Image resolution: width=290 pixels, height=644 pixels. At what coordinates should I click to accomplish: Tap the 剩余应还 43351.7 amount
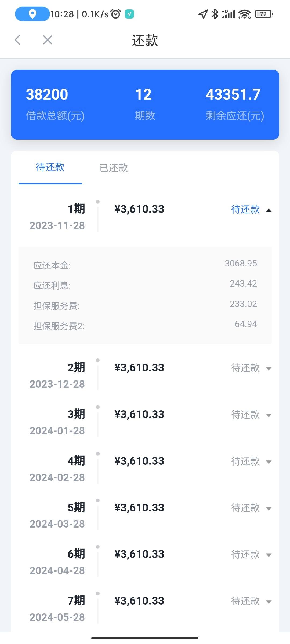[x=233, y=94]
